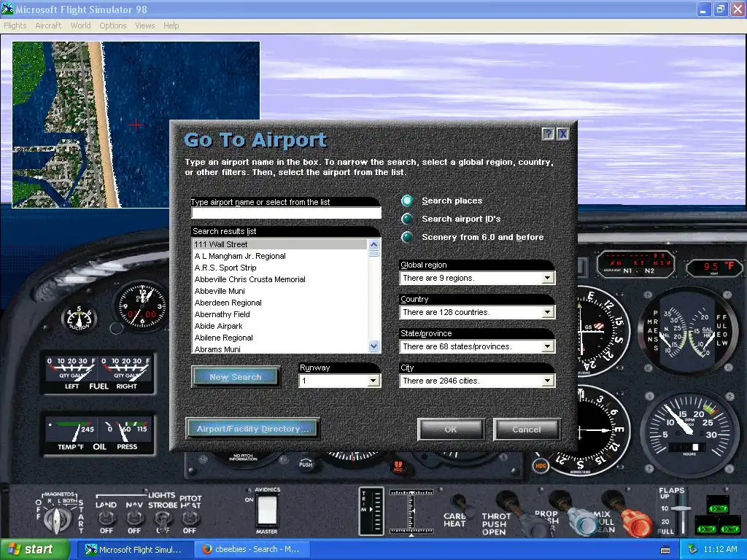Select Abernathy Field in list
Screen dimensions: 747x560
(x=280, y=314)
